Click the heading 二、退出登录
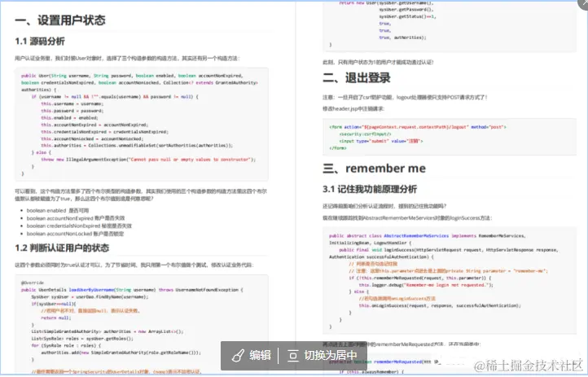Image resolution: width=588 pixels, height=377 pixels. 356,78
